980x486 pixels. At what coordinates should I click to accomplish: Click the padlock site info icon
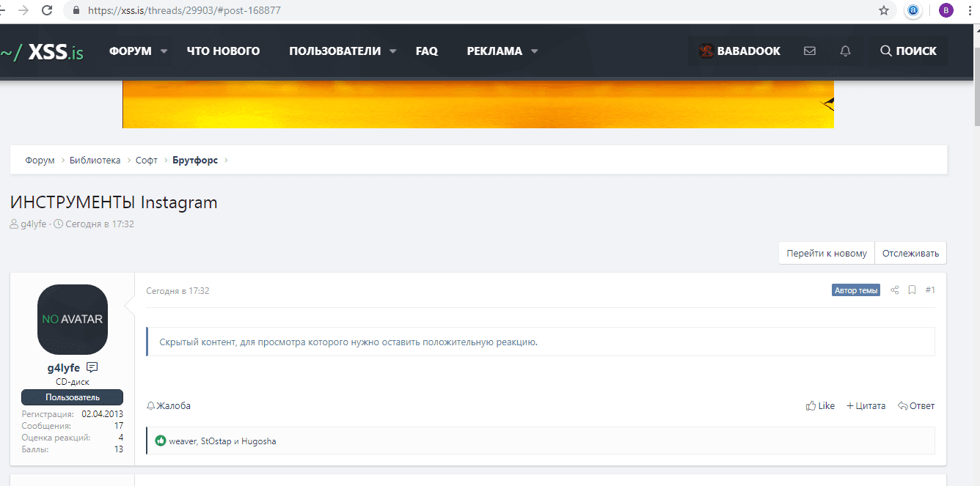[76, 11]
